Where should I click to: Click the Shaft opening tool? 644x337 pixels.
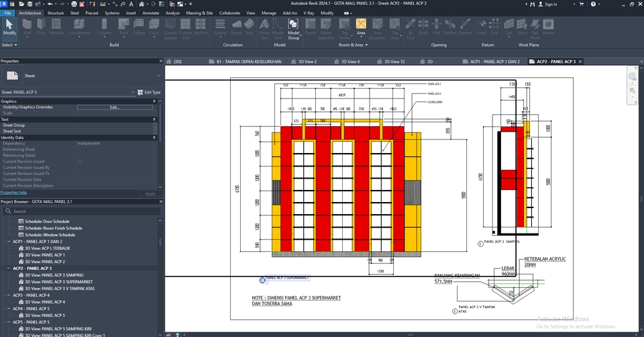(423, 27)
